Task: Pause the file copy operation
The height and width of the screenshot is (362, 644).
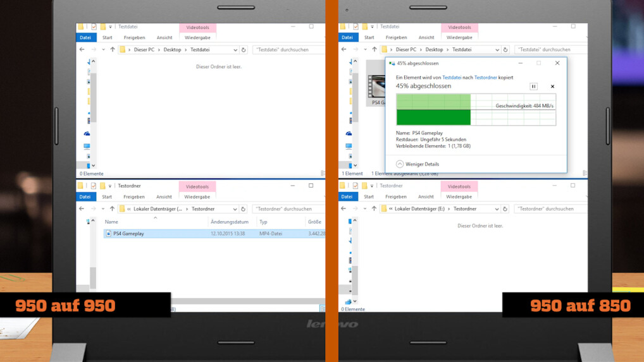Action: 533,87
